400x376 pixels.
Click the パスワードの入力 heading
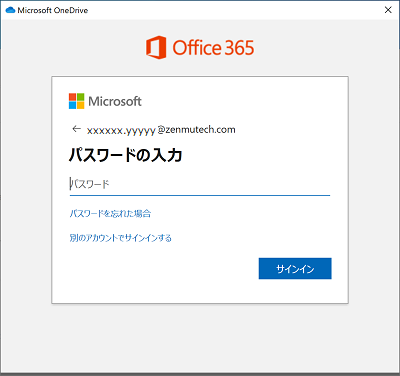125,155
